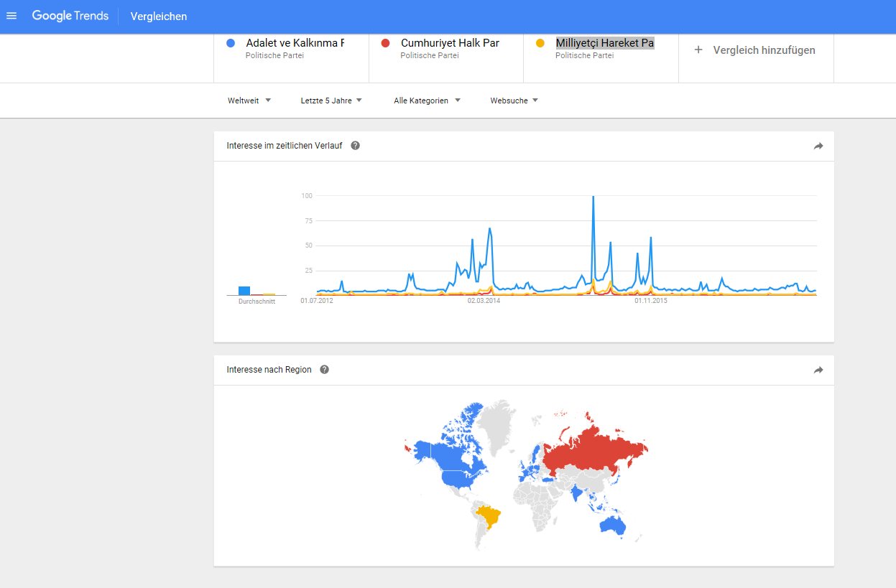Open the hamburger main menu

[11, 16]
